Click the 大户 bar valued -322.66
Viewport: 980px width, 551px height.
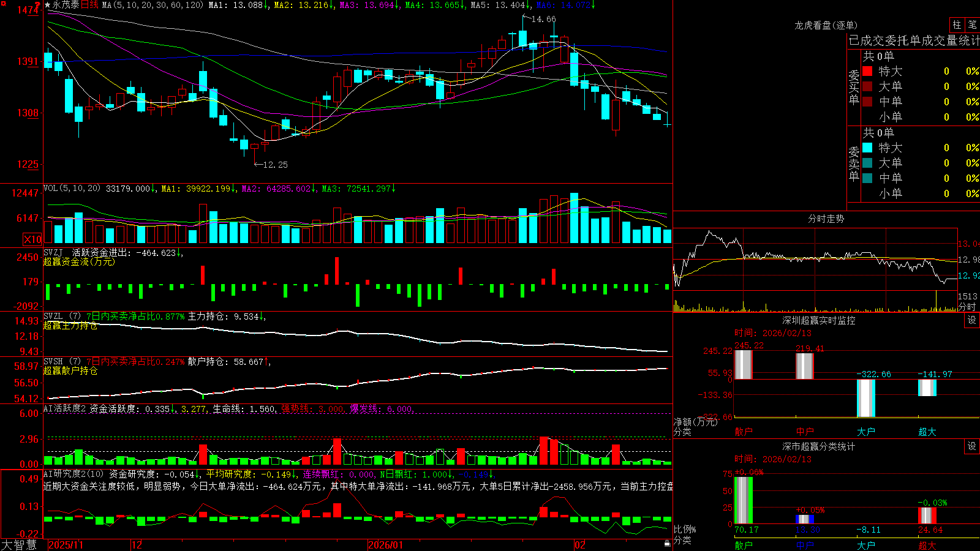866,399
